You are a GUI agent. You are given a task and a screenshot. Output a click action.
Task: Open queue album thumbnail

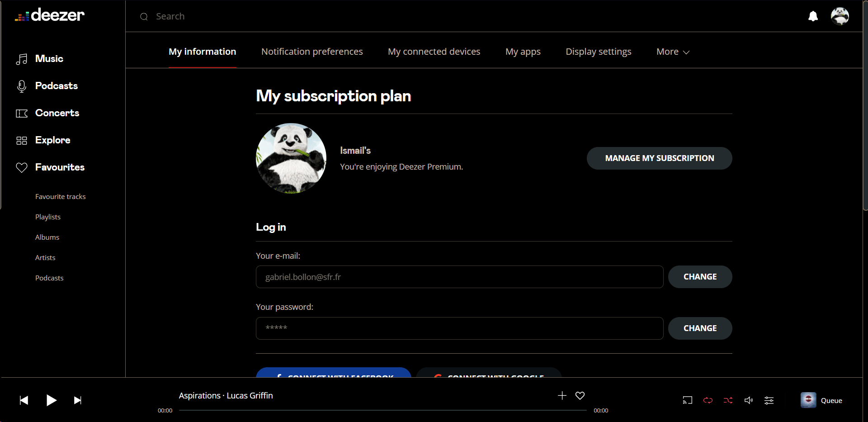808,400
